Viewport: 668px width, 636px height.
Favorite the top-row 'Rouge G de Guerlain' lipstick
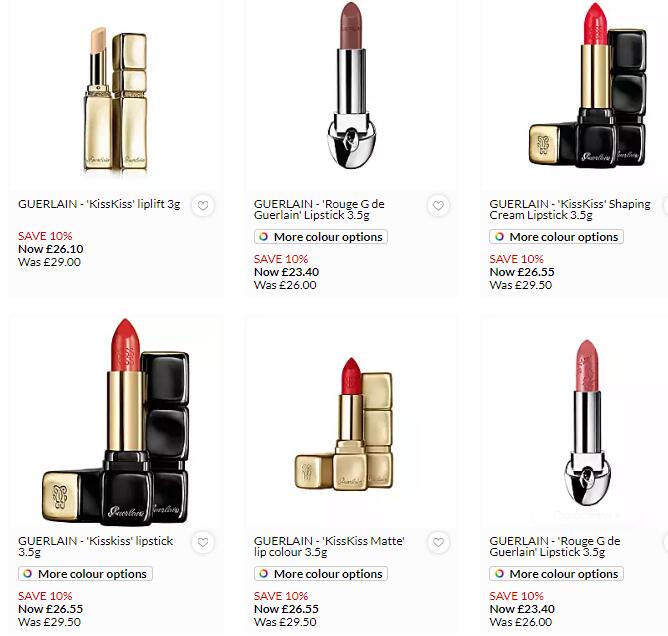(438, 206)
